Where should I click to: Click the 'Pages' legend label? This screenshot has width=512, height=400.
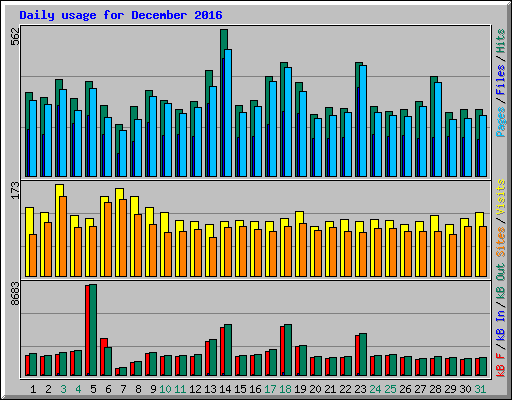pos(501,122)
